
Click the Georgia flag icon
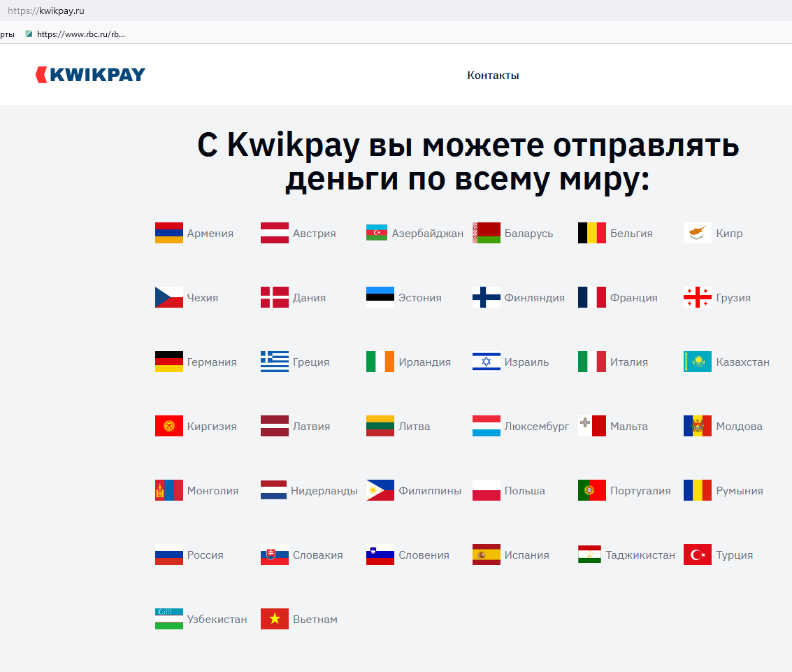[x=698, y=297]
